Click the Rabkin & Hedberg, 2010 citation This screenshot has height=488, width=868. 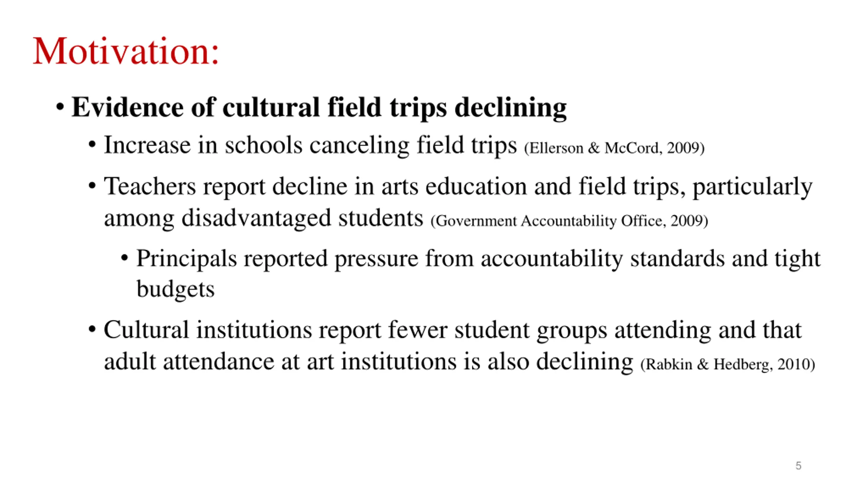click(728, 364)
